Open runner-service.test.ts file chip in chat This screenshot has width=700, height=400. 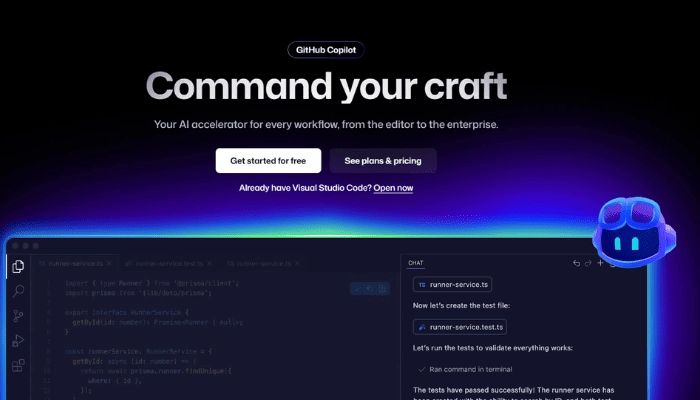(460, 327)
